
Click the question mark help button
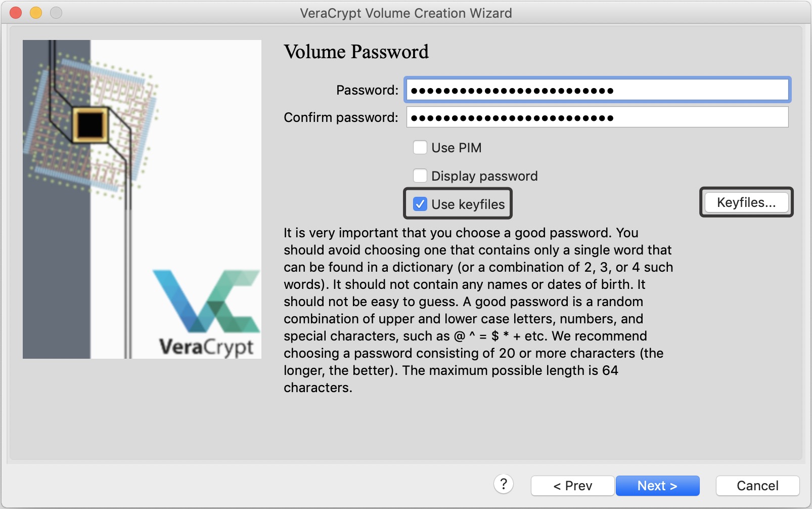(x=503, y=484)
